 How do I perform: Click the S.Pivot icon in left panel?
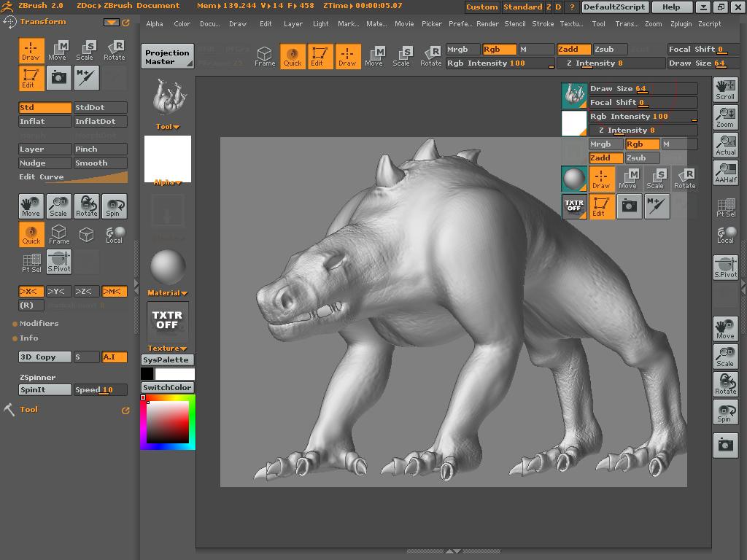[59, 262]
